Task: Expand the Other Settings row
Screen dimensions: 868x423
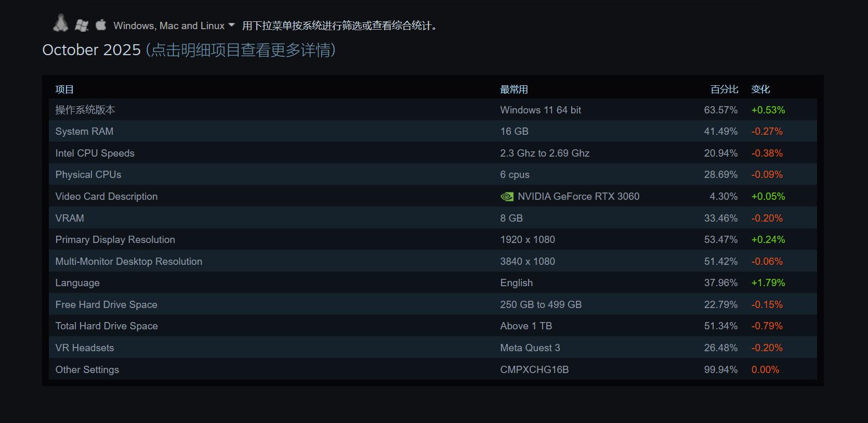Action: tap(87, 370)
